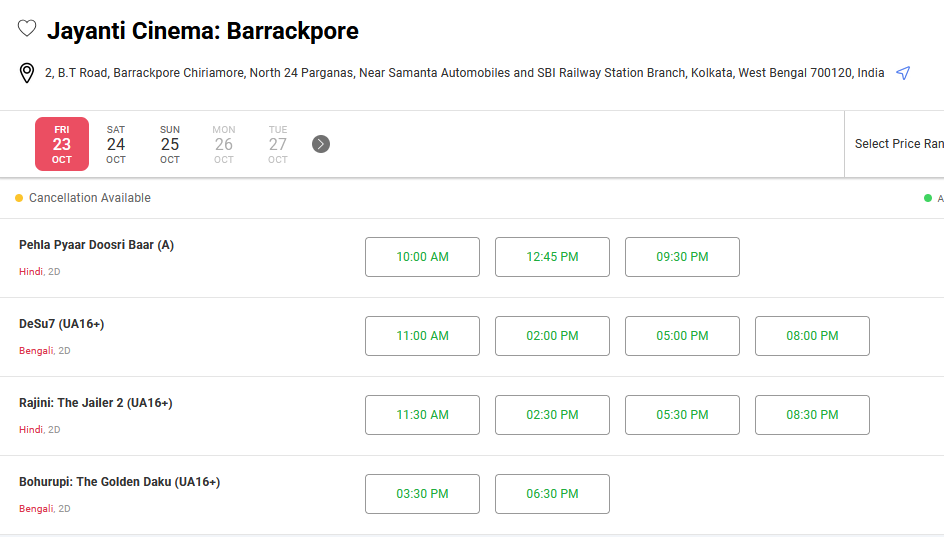Select Friday 23 Oct date tab
Screen dimensions: 944x537
(62, 144)
